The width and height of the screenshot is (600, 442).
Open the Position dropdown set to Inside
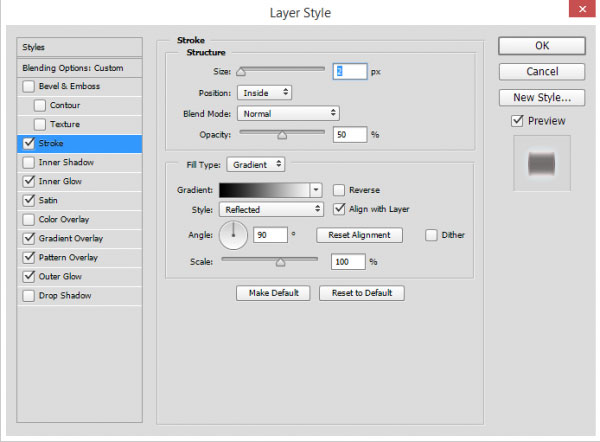[x=264, y=92]
